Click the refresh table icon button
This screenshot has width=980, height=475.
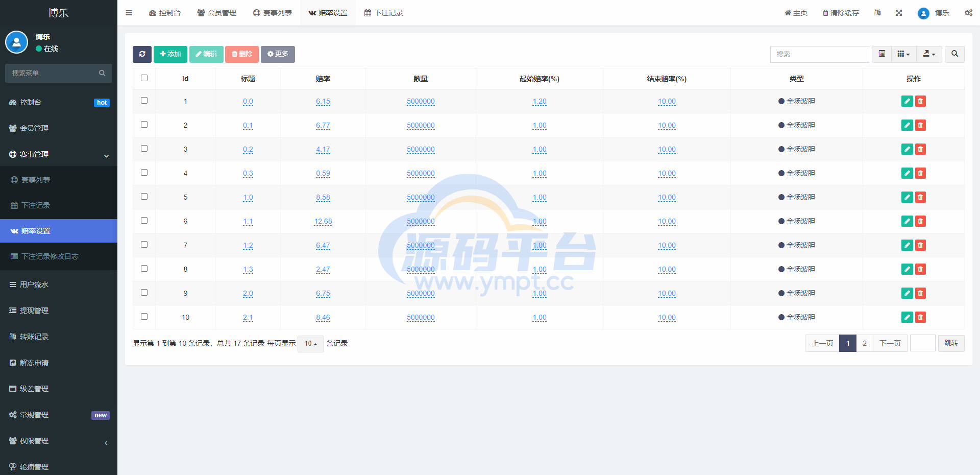[x=142, y=54]
